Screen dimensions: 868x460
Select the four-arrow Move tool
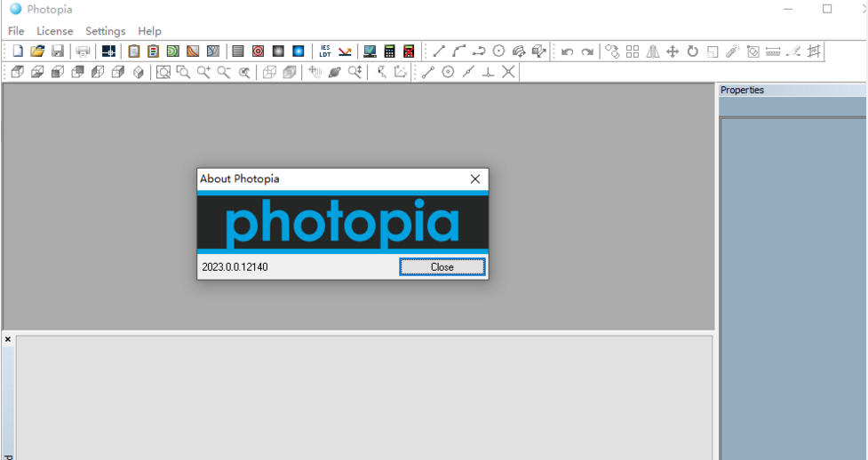[x=673, y=52]
